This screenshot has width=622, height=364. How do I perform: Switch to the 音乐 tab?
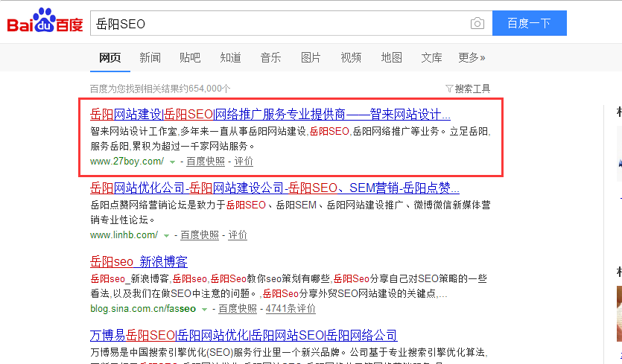[x=270, y=58]
